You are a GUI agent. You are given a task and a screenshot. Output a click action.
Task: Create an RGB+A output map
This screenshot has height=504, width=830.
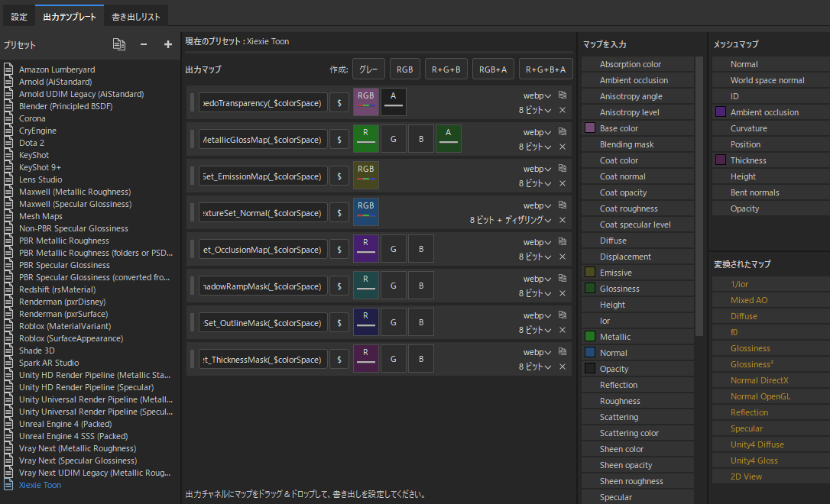(x=493, y=69)
